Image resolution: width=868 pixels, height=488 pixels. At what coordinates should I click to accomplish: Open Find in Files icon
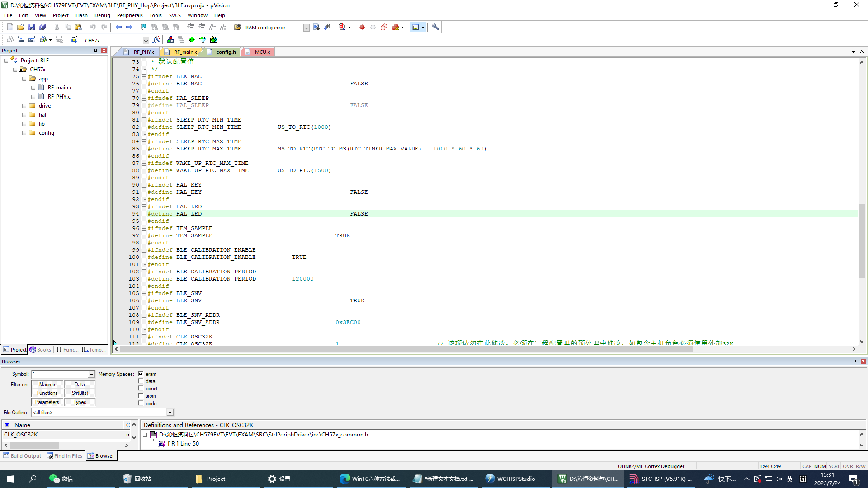pyautogui.click(x=237, y=27)
